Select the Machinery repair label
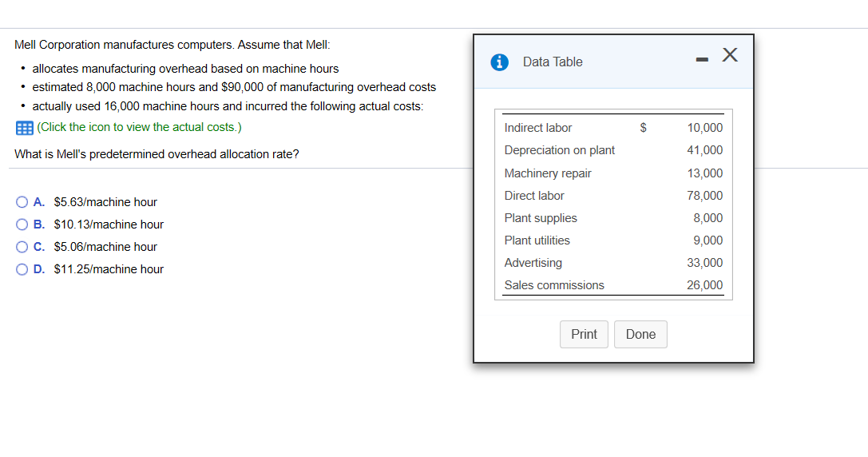This screenshot has width=868, height=457. [548, 173]
